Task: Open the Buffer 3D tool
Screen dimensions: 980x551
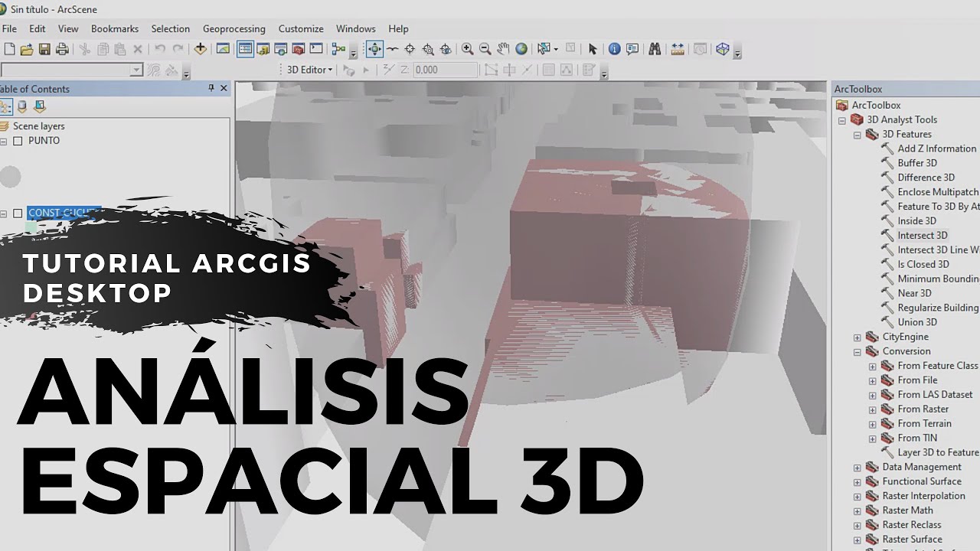Action: [917, 163]
